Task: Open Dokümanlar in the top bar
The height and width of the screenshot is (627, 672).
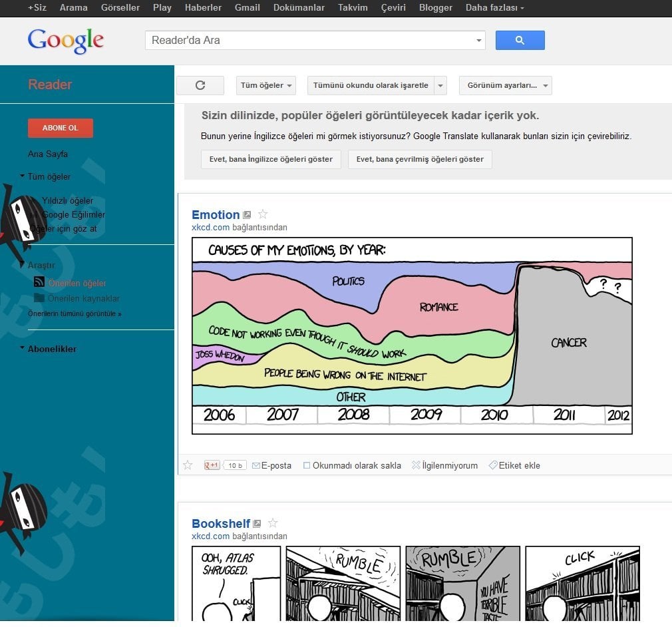Action: tap(299, 8)
